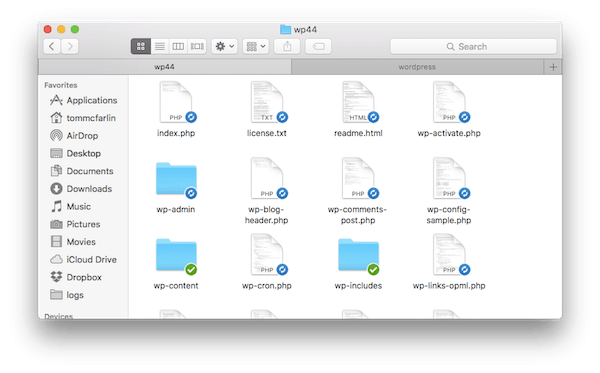Select the wp-content folder icon

[176, 256]
